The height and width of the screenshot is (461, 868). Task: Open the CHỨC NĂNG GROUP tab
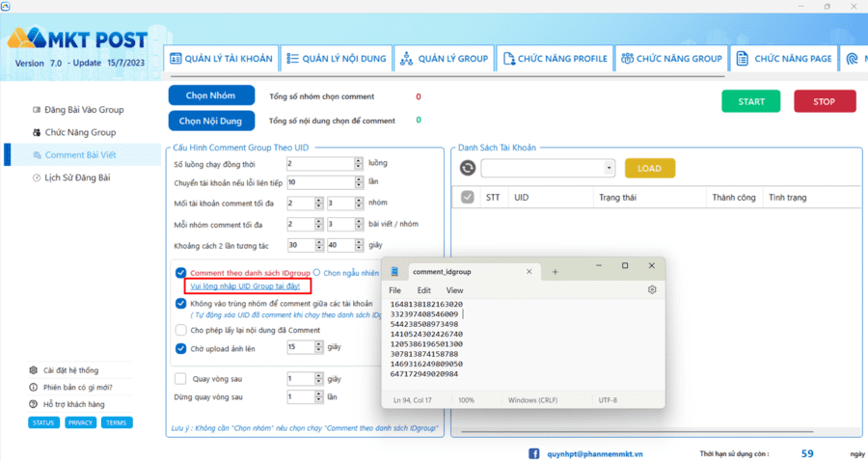(671, 58)
